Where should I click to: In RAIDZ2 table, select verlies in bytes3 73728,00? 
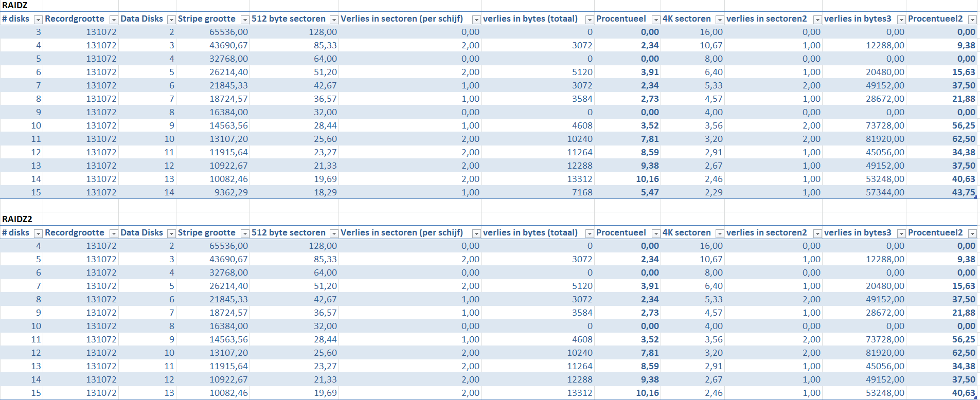point(864,339)
